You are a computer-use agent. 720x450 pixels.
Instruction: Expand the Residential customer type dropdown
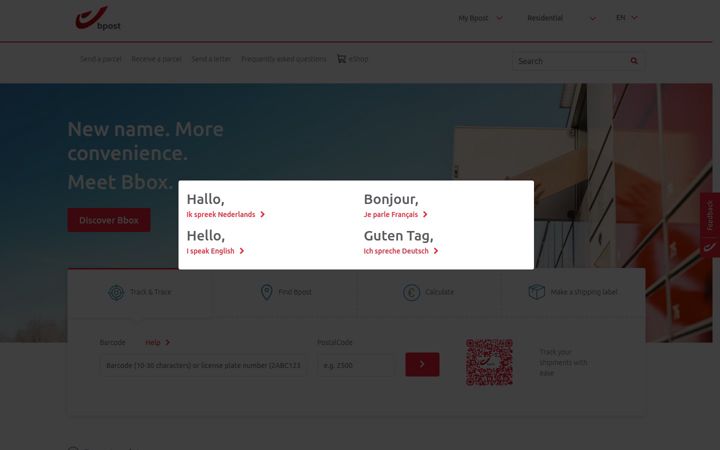pos(561,18)
